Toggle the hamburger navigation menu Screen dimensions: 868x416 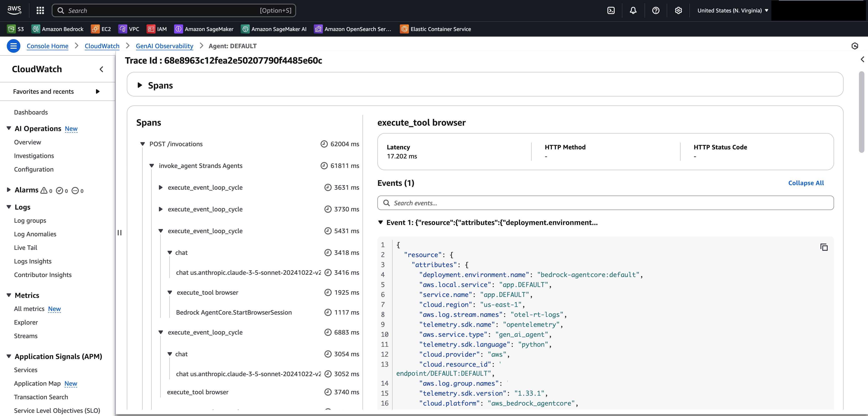point(14,46)
